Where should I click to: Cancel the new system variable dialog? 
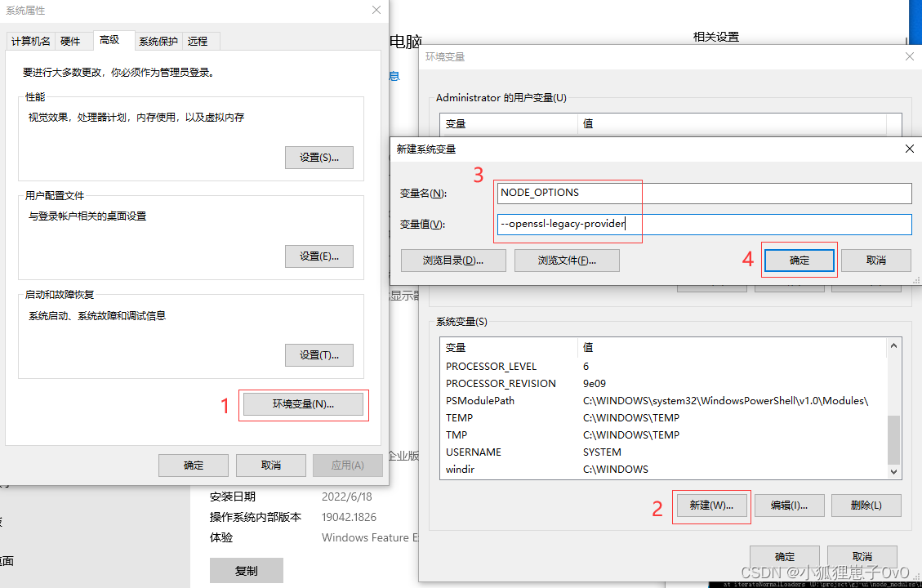click(876, 261)
